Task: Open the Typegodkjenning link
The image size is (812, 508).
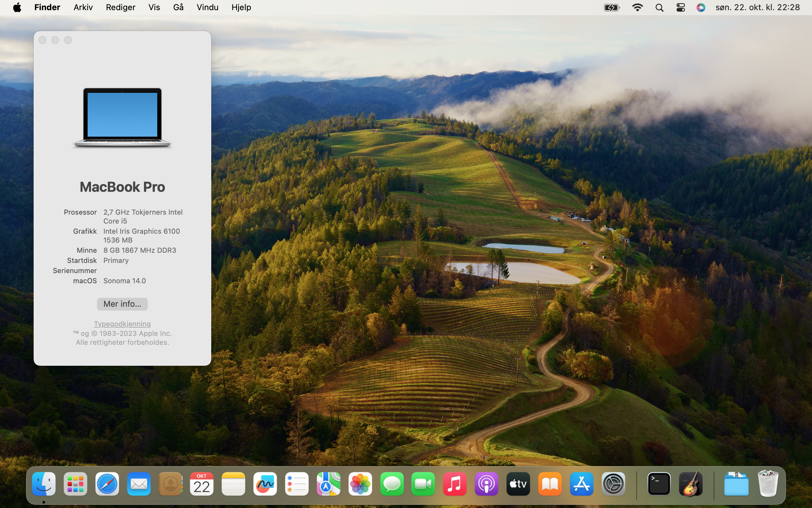Action: (x=122, y=324)
